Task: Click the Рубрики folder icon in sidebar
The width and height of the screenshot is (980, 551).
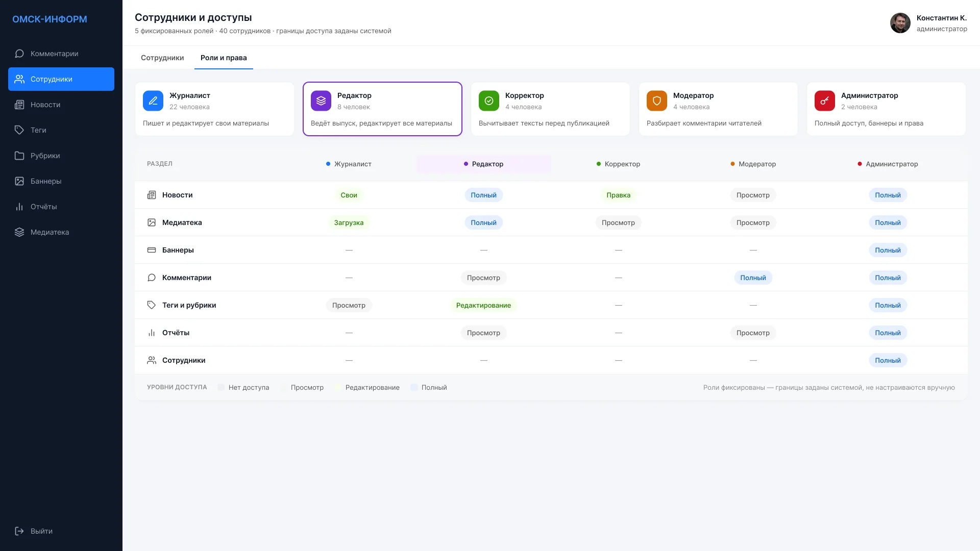Action: coord(19,156)
